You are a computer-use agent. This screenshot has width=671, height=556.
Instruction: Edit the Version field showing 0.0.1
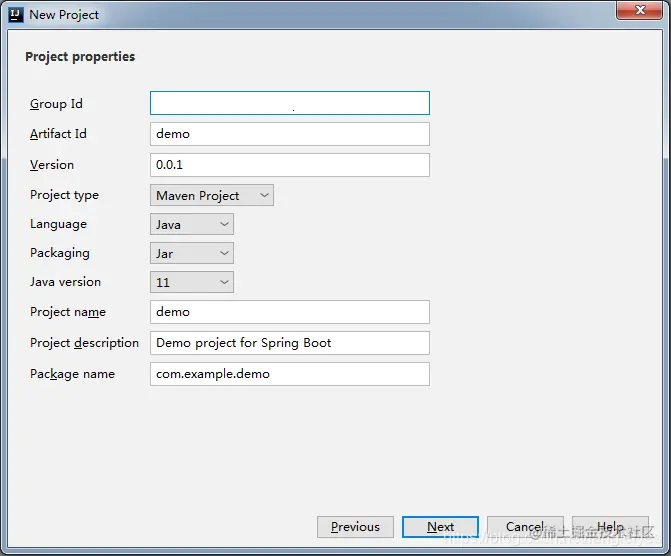click(x=290, y=165)
